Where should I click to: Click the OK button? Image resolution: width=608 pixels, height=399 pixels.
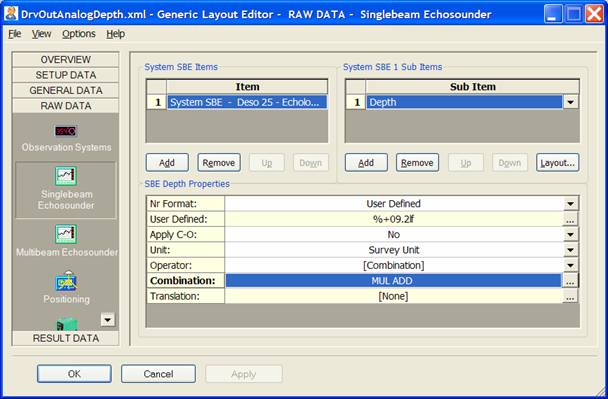coord(74,374)
